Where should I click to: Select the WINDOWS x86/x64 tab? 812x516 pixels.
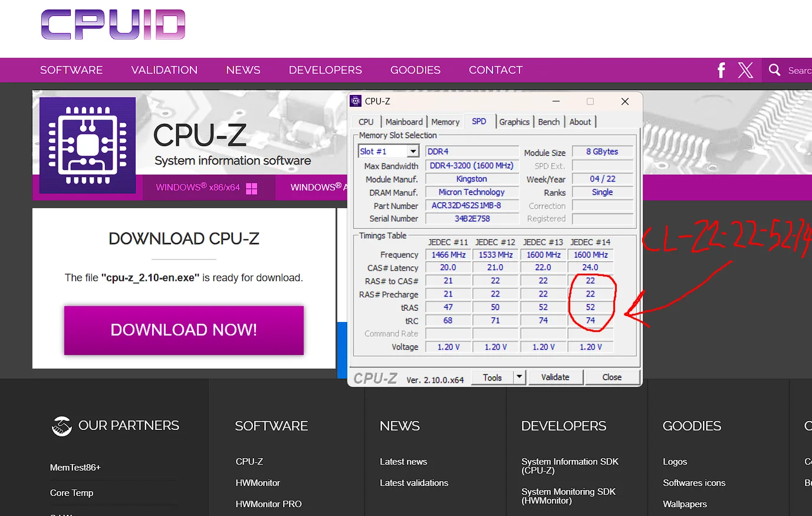coord(209,188)
